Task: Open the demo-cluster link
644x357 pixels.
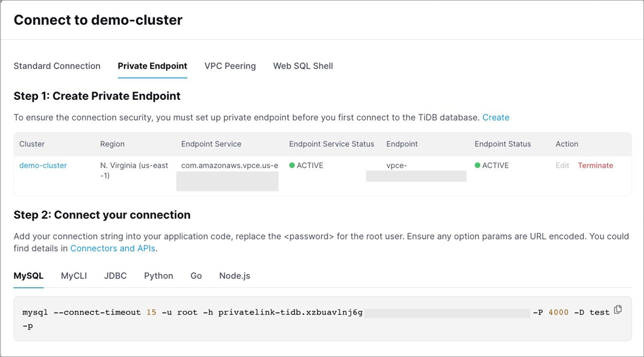Action: pos(43,166)
